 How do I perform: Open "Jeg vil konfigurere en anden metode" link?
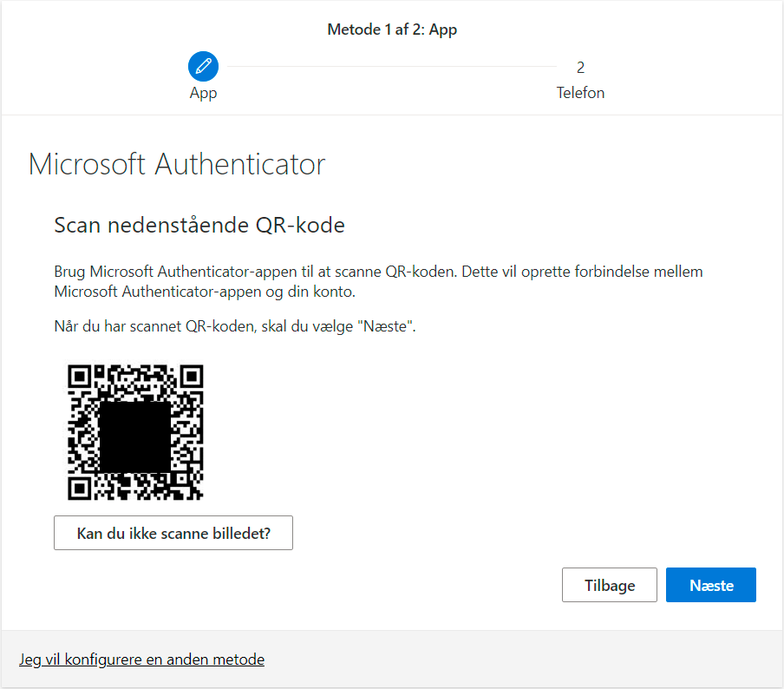(x=141, y=659)
